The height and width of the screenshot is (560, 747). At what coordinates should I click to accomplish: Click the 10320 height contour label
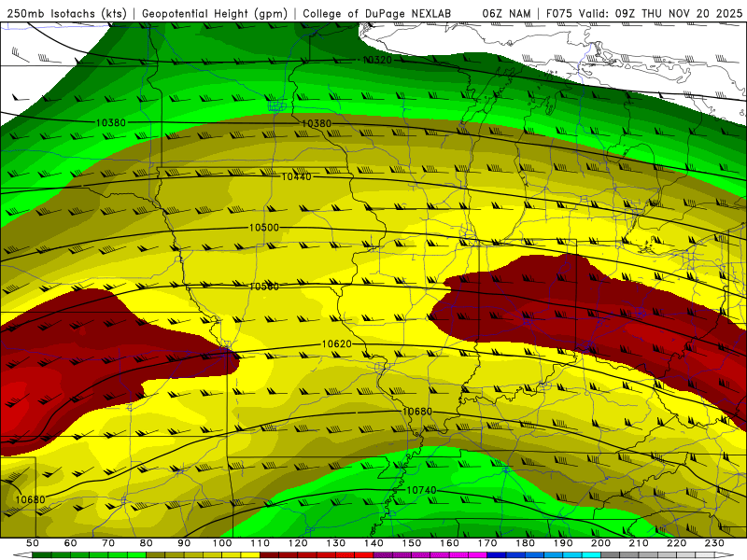click(x=377, y=60)
